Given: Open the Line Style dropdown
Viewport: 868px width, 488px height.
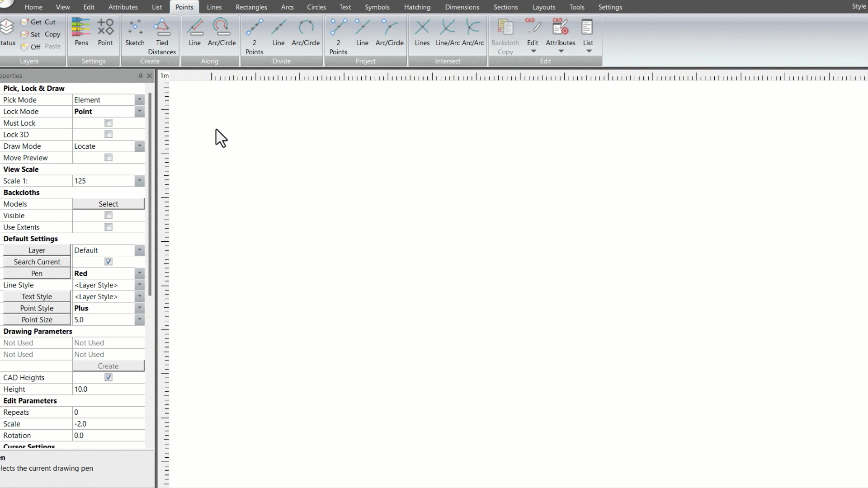Looking at the screenshot, I should click(x=139, y=285).
